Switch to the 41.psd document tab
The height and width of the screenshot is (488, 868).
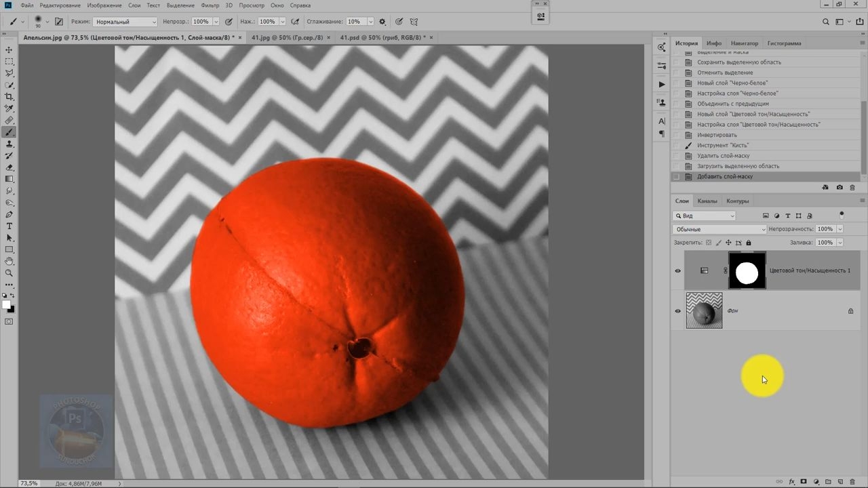383,38
